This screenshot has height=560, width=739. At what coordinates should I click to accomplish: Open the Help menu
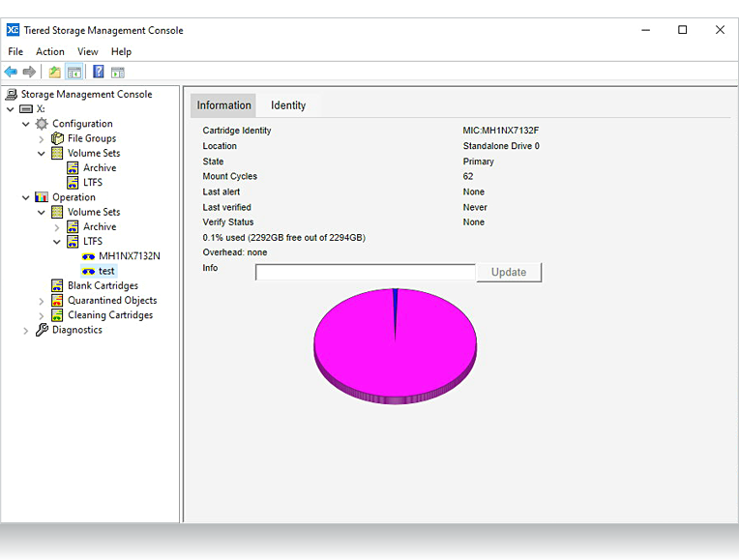point(121,51)
